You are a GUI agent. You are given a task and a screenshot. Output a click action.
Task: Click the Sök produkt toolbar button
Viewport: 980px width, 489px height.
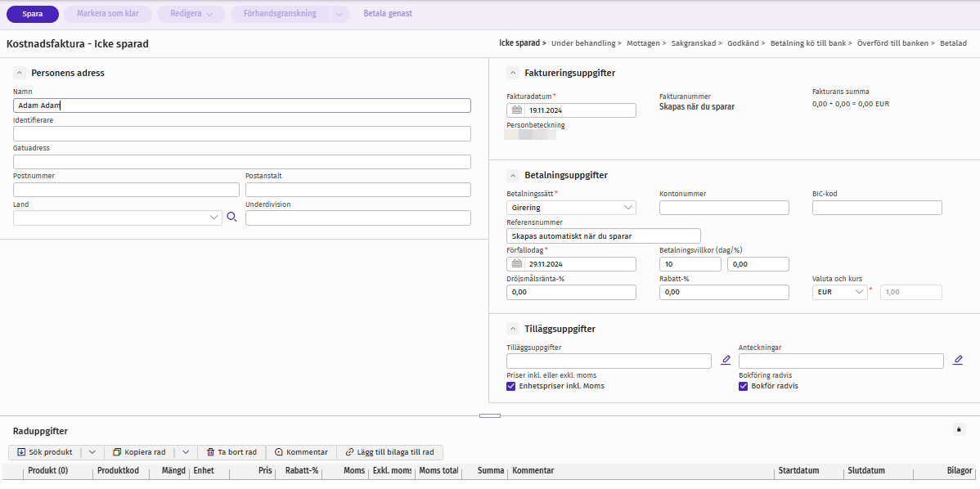coord(46,452)
